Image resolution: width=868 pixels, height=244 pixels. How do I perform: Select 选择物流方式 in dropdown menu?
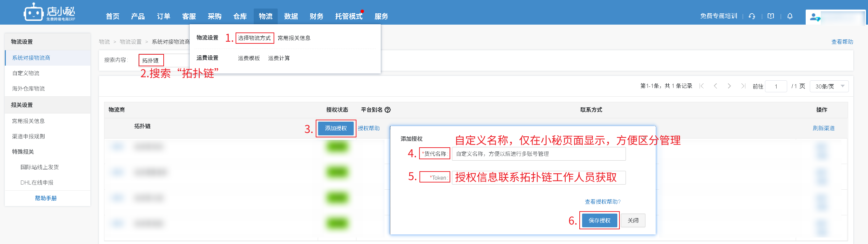[254, 38]
